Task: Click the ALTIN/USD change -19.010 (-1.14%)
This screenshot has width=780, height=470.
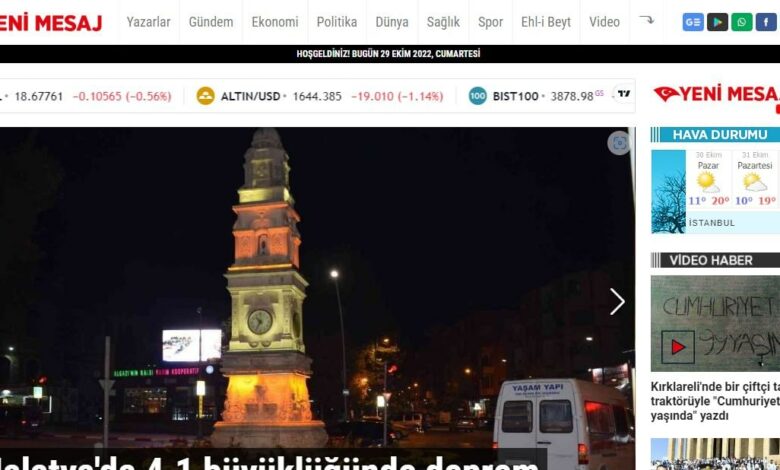Action: coord(397,96)
